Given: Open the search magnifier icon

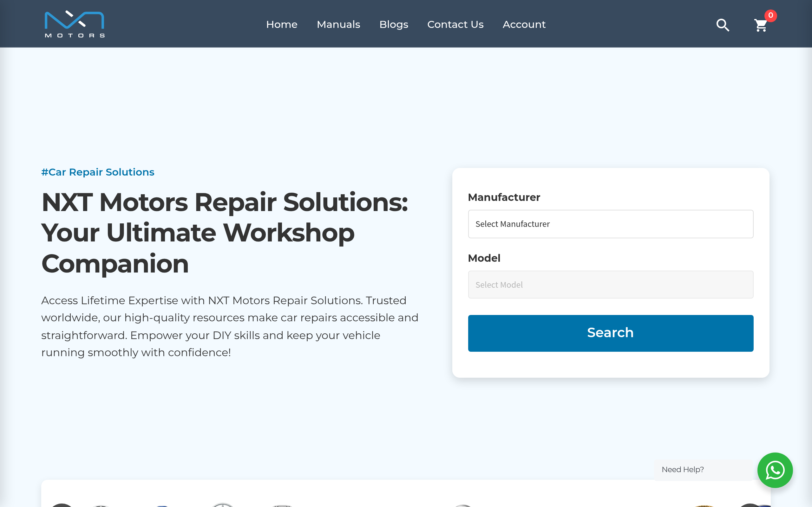Looking at the screenshot, I should click(723, 25).
